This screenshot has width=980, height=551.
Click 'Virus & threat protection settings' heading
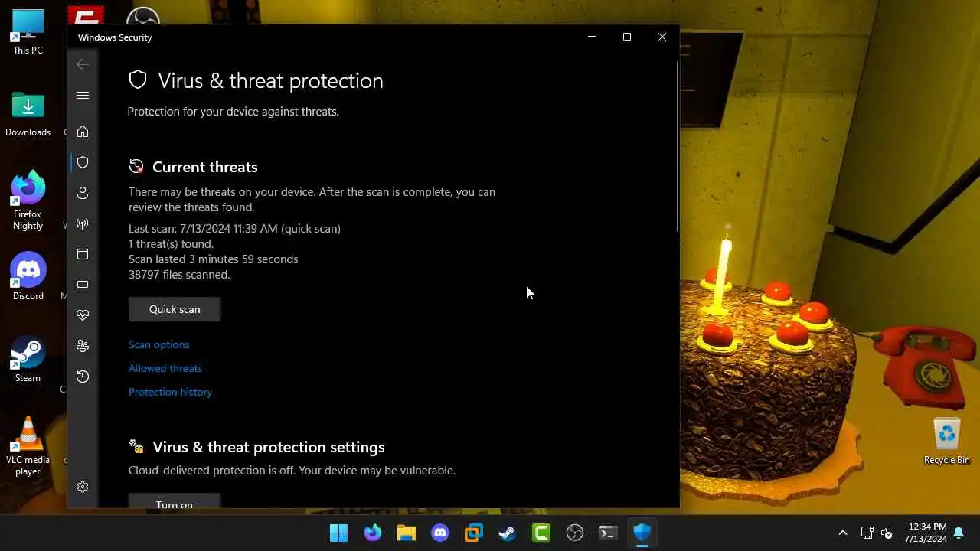pyautogui.click(x=269, y=447)
